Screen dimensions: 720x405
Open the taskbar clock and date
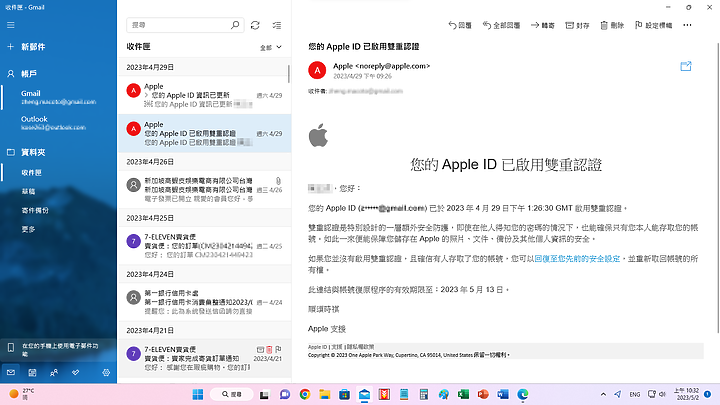point(686,394)
